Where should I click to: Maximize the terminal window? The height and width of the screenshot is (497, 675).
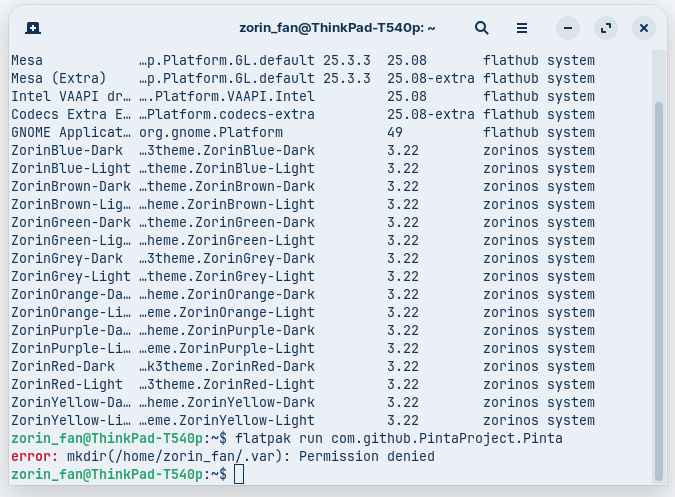606,28
